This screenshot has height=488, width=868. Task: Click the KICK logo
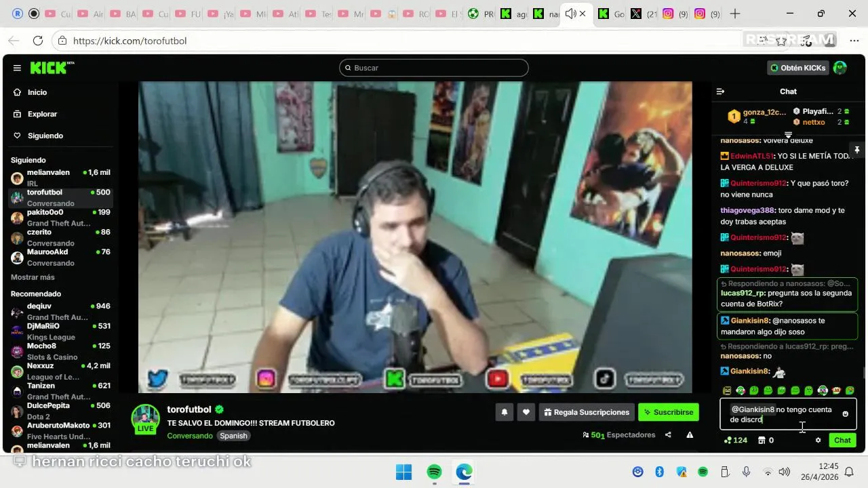click(52, 68)
